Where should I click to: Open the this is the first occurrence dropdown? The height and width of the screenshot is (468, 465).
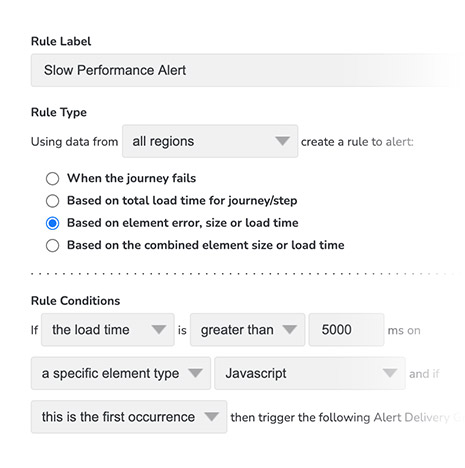129,417
